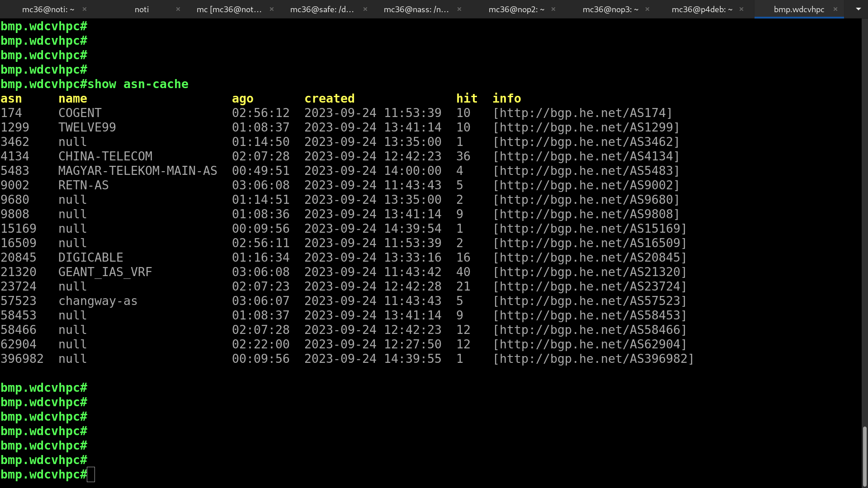Close the mc36@noti: ~ tab

pyautogui.click(x=85, y=9)
